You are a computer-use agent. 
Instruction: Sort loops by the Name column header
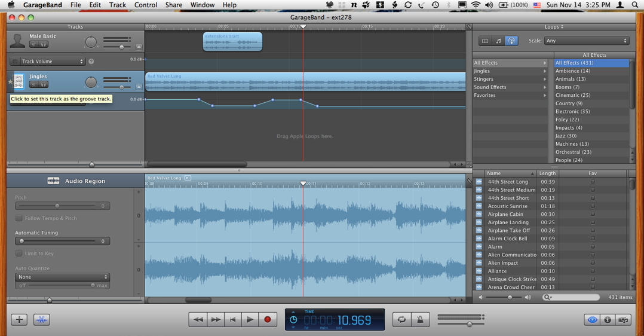(x=510, y=173)
